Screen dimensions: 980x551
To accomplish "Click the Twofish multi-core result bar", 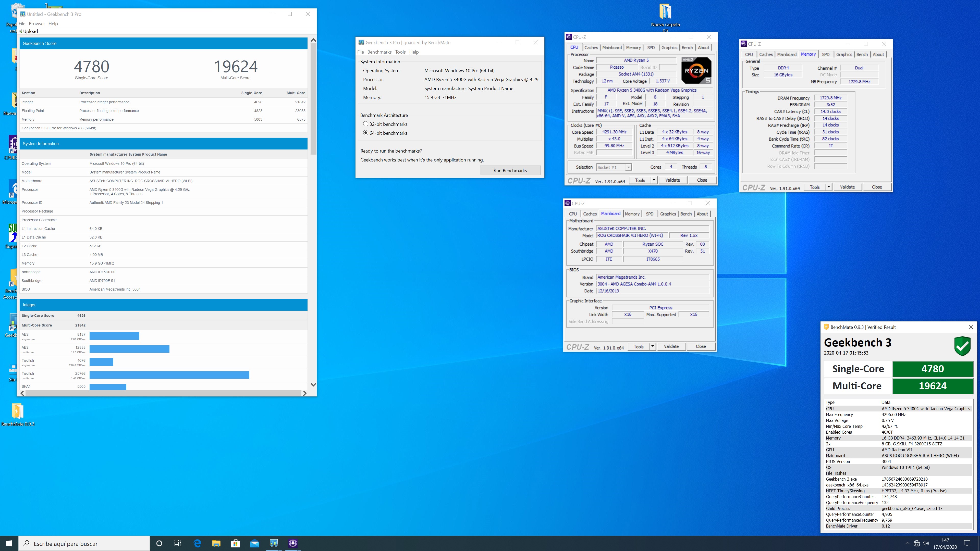I will (169, 375).
